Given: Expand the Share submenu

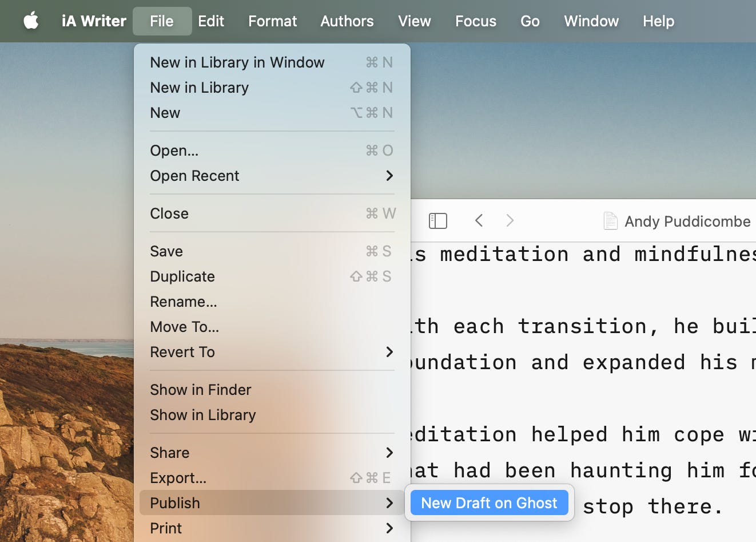Looking at the screenshot, I should click(272, 453).
